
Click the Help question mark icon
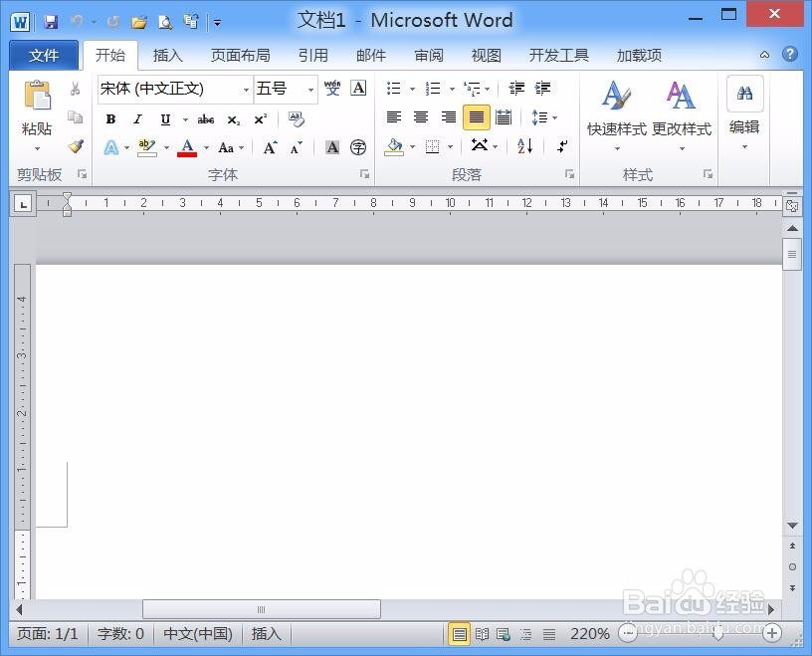pos(790,54)
